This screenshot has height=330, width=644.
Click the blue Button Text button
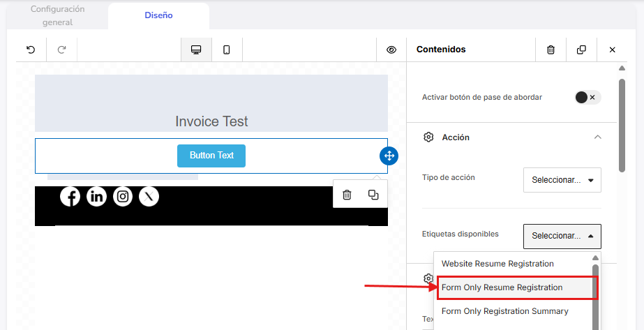coord(211,156)
